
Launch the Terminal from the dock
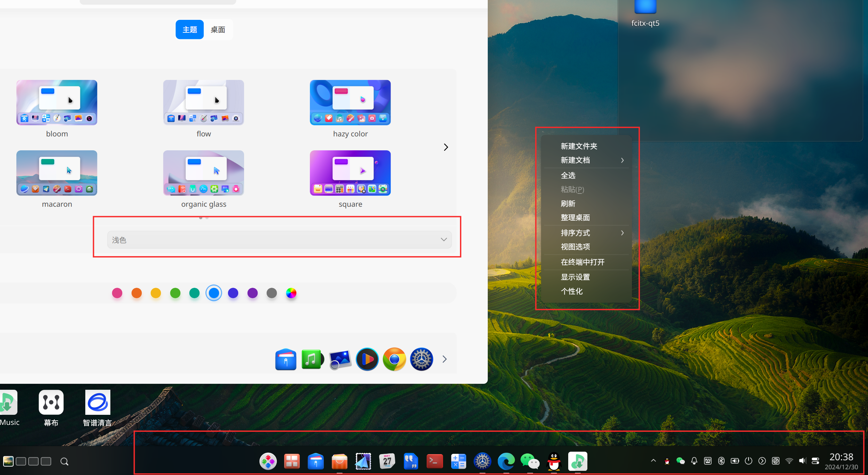click(x=434, y=461)
